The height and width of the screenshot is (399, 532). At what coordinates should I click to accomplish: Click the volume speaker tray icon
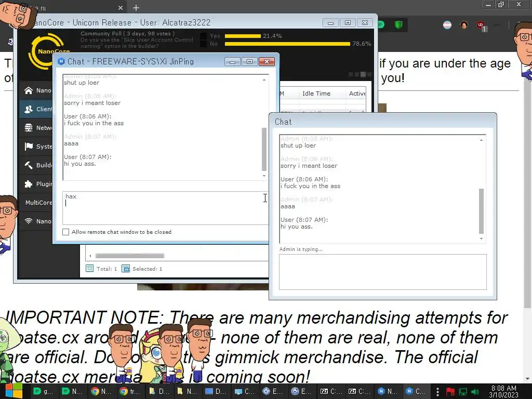[x=475, y=392]
